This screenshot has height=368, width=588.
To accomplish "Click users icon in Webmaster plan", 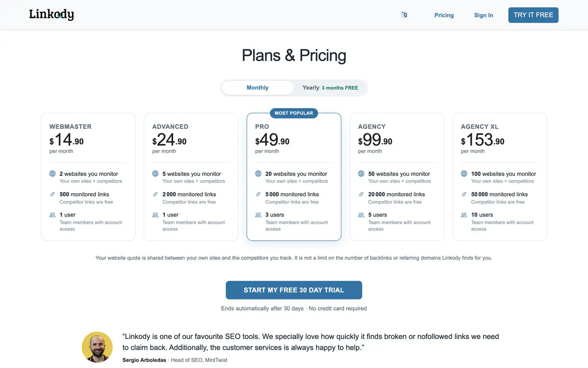I will 52,215.
